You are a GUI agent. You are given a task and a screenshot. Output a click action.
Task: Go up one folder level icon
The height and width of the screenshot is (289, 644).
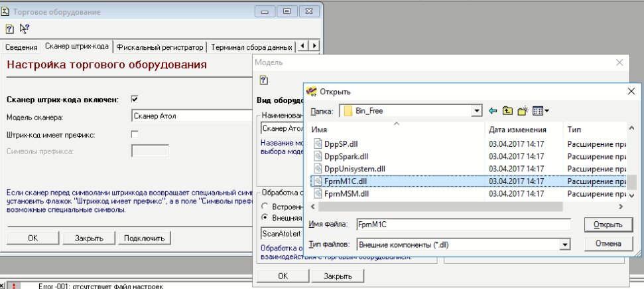tap(508, 111)
